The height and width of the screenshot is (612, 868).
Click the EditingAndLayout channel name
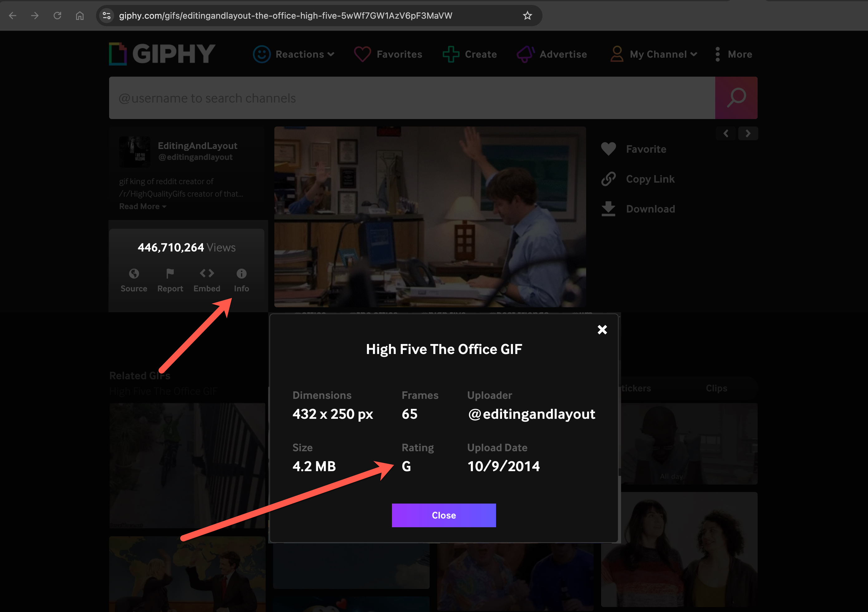[x=197, y=146]
